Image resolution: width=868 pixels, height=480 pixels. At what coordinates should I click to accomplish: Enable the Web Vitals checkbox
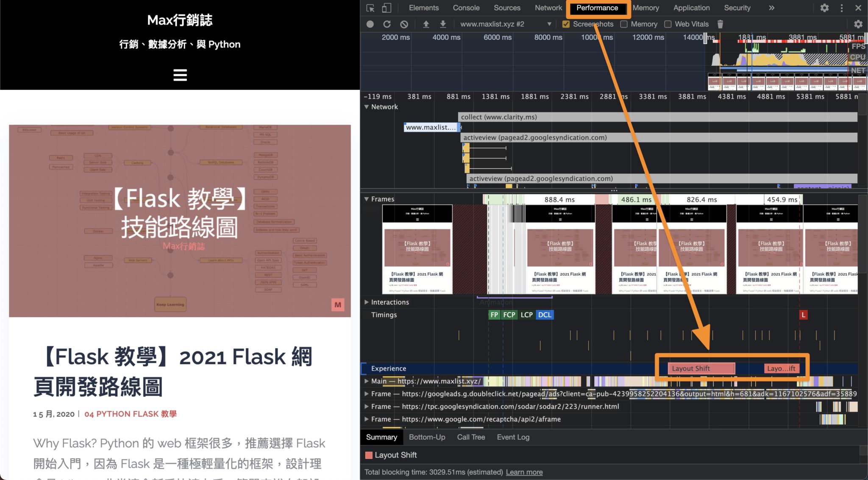point(668,24)
